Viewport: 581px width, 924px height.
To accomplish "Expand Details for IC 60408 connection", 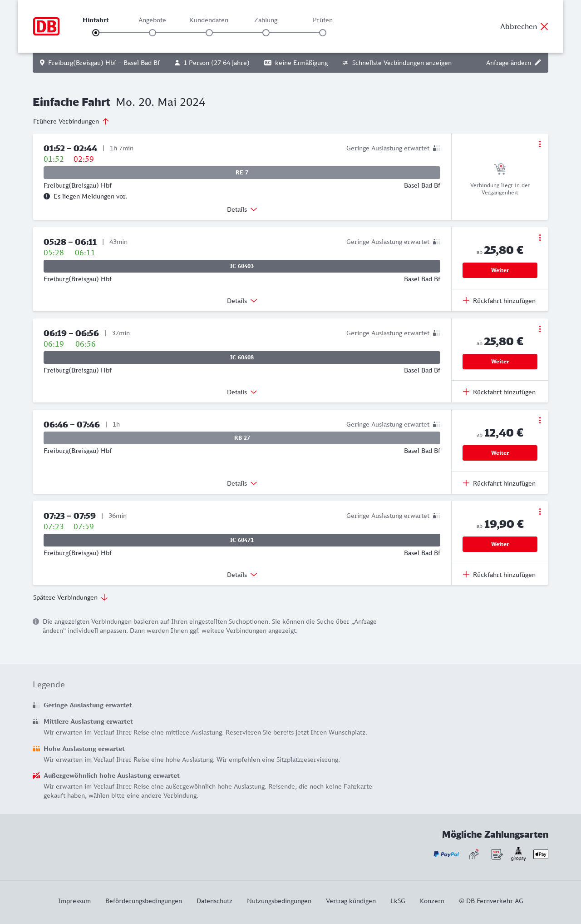I will 242,392.
